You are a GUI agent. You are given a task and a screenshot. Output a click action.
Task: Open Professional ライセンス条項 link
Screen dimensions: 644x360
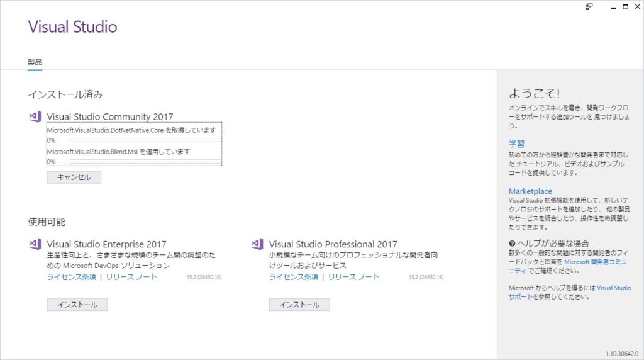tap(294, 277)
